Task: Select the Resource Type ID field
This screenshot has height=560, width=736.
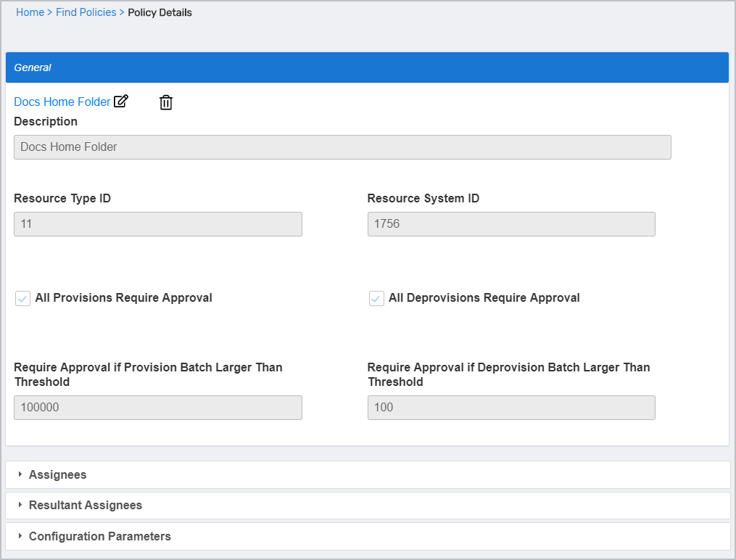Action: click(157, 224)
